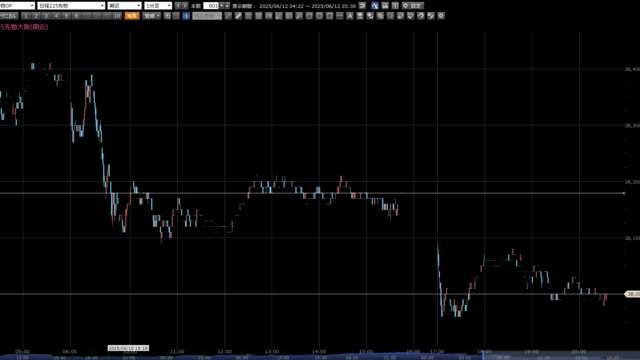This screenshot has width=640, height=360.
Task: Click the zoom-out minus icon
Action: click(176, 16)
